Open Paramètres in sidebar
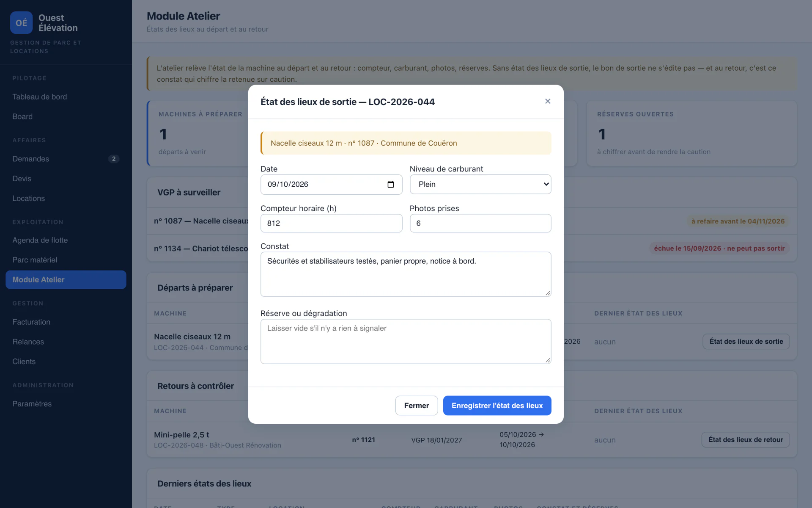This screenshot has width=812, height=508. click(66, 404)
